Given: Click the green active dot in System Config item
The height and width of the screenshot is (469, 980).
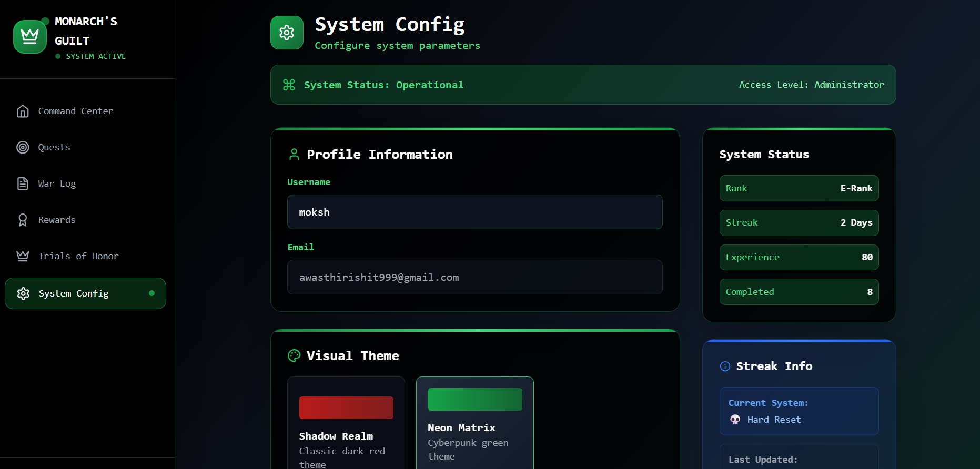Looking at the screenshot, I should [x=151, y=293].
